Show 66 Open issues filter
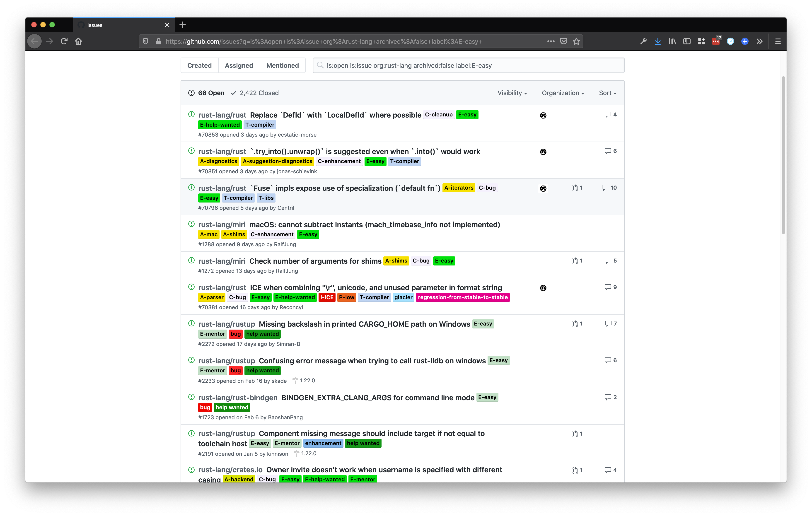This screenshot has height=516, width=812. [x=206, y=93]
